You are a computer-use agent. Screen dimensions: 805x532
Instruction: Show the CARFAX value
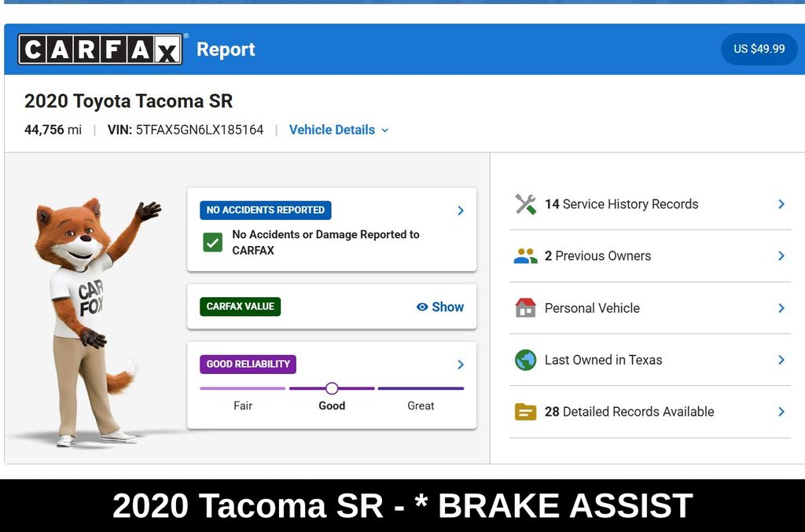pyautogui.click(x=440, y=306)
